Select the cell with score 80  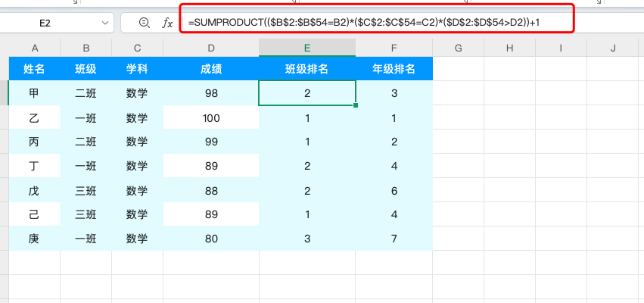211,239
